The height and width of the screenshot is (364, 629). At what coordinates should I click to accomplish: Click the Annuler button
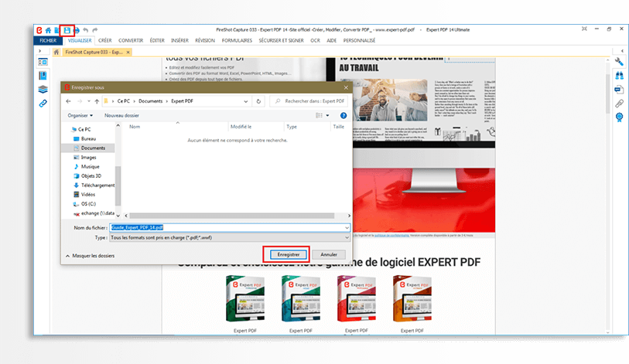click(x=329, y=254)
